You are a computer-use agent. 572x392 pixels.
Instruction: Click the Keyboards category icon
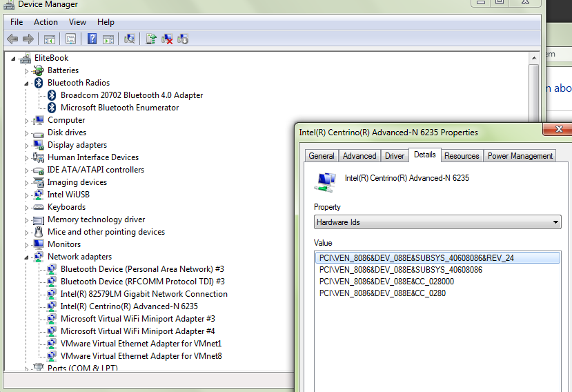[x=39, y=207]
